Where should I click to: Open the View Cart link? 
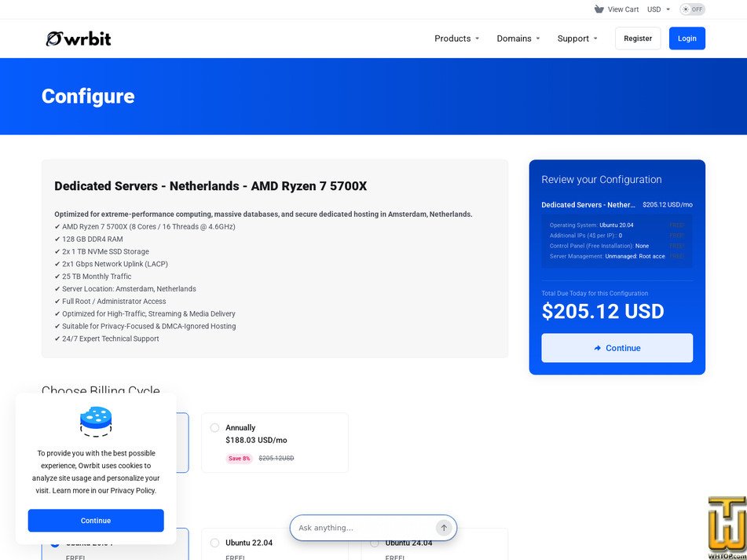tap(617, 9)
